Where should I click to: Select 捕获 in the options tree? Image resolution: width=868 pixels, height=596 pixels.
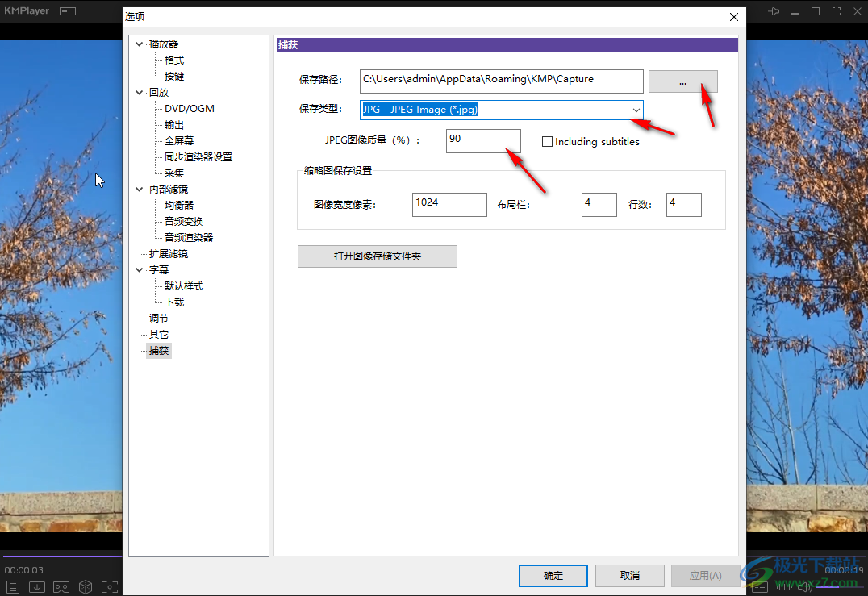pyautogui.click(x=159, y=351)
